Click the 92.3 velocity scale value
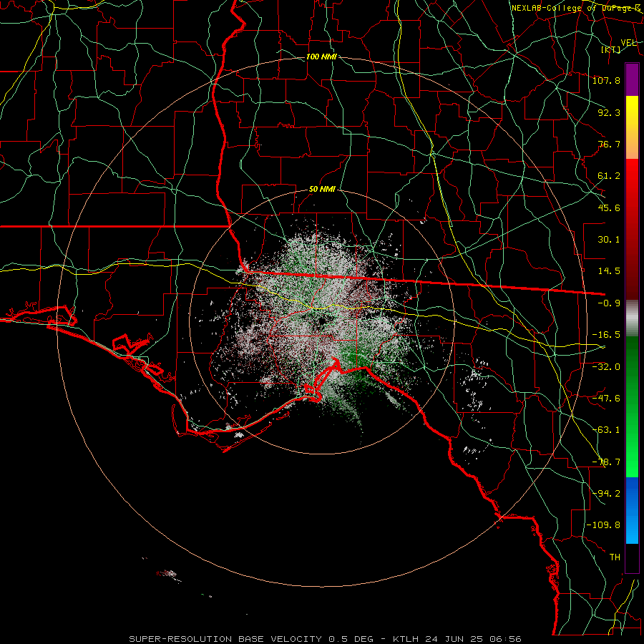Image resolution: width=644 pixels, height=644 pixels. (609, 112)
